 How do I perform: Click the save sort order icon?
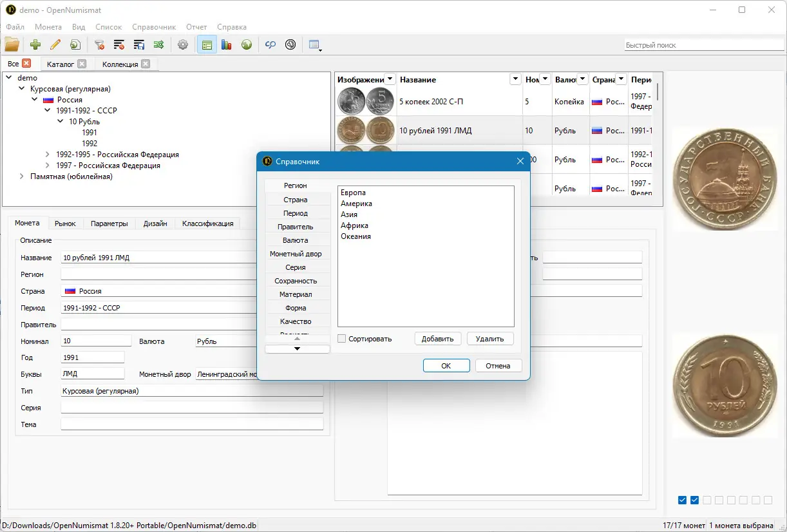(139, 45)
